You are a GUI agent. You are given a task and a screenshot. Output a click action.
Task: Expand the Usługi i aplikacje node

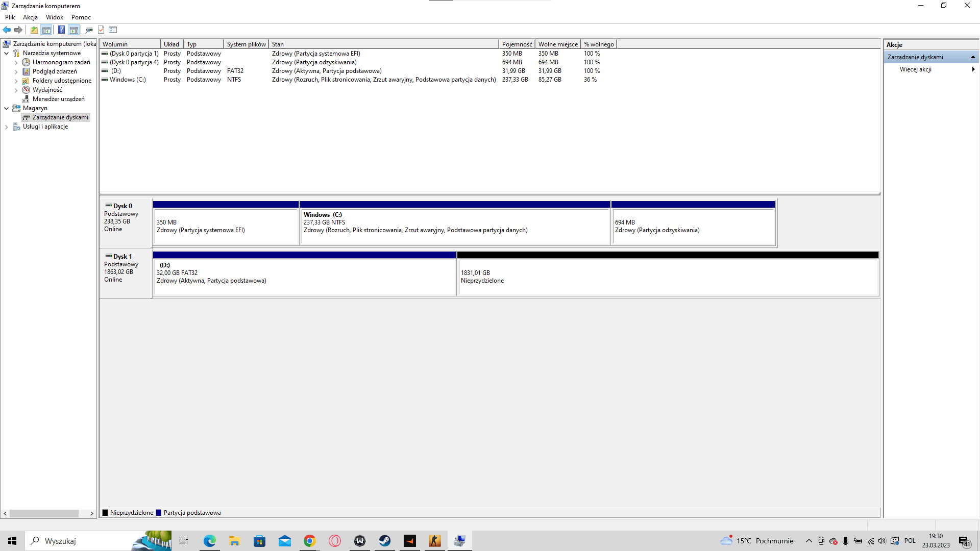click(x=6, y=127)
